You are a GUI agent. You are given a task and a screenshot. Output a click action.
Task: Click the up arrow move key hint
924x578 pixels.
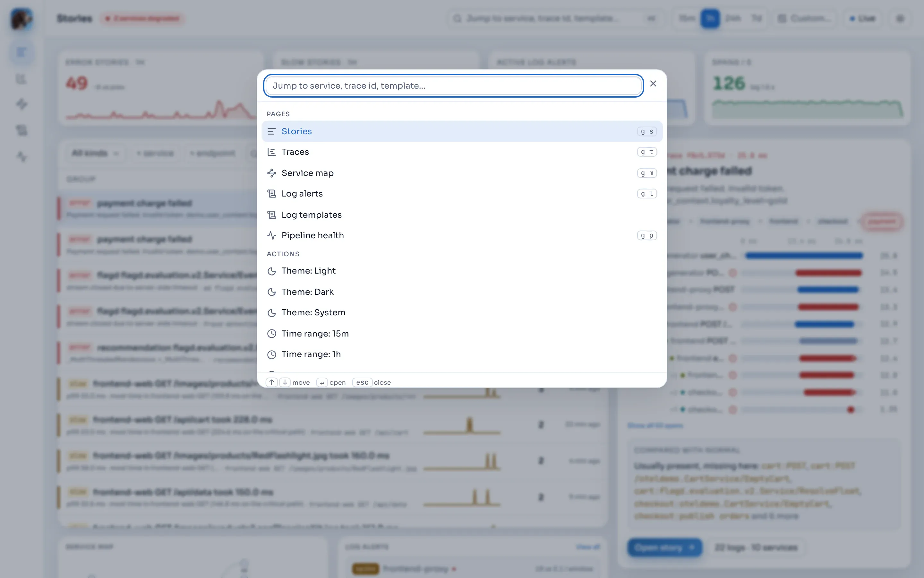click(271, 382)
